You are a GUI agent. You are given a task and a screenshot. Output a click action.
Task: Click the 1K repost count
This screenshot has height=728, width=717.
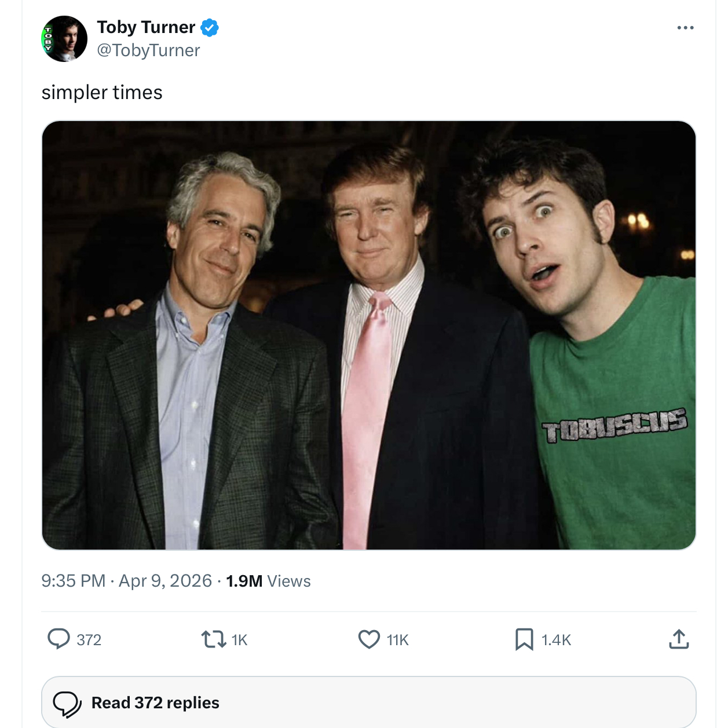(x=239, y=640)
